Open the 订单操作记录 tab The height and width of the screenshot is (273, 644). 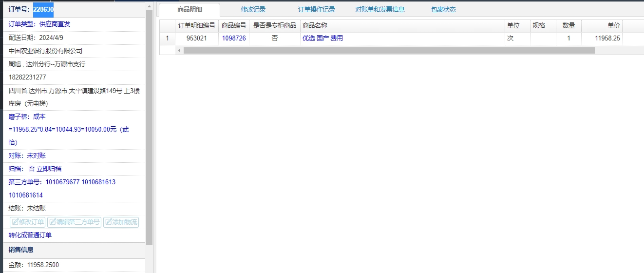coord(317,9)
